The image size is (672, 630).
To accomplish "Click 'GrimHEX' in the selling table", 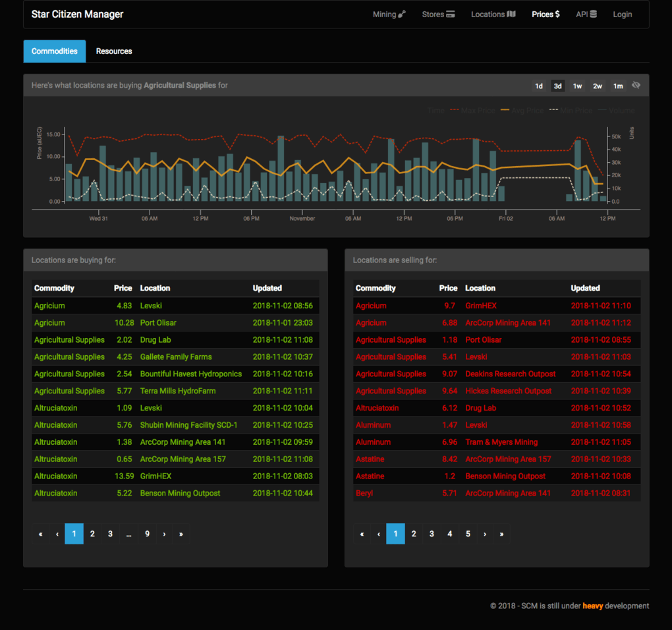I will [x=481, y=306].
